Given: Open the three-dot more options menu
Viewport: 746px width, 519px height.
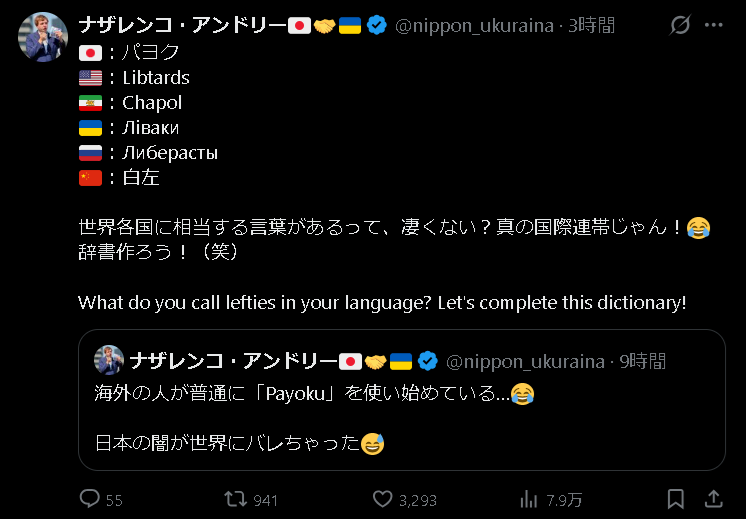Looking at the screenshot, I should click(717, 25).
